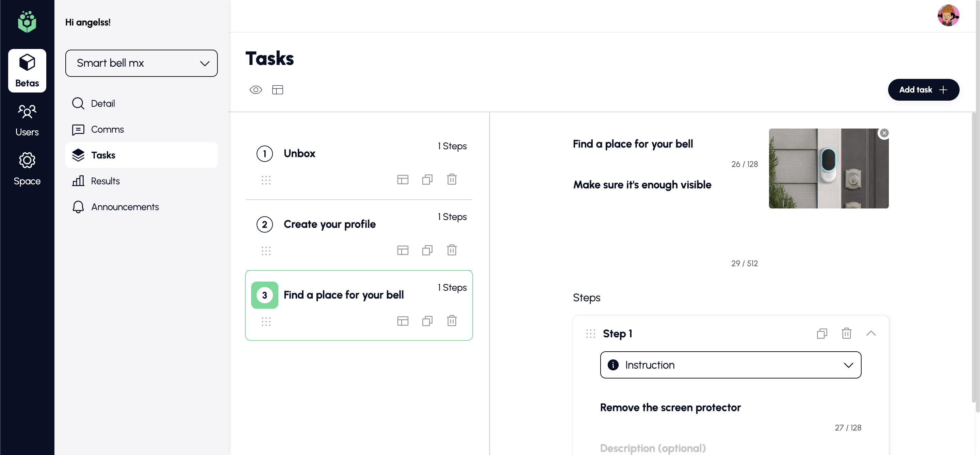Collapse Step 1 with the chevron
Image resolution: width=980 pixels, height=455 pixels.
coord(871,333)
